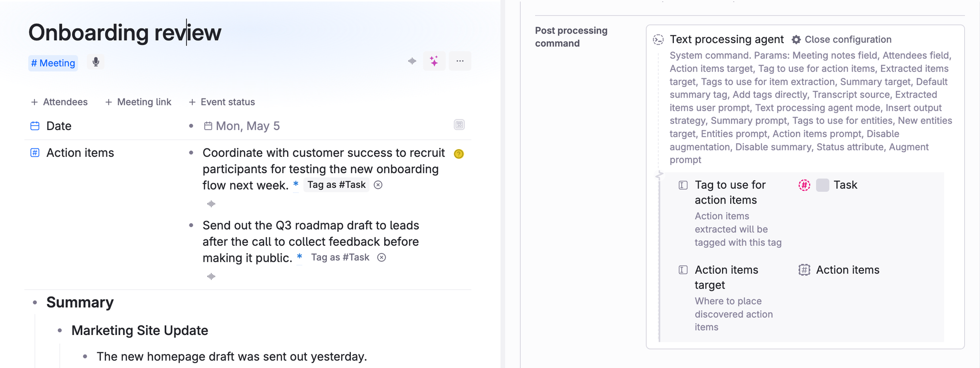Add Meeting link field

pos(138,102)
